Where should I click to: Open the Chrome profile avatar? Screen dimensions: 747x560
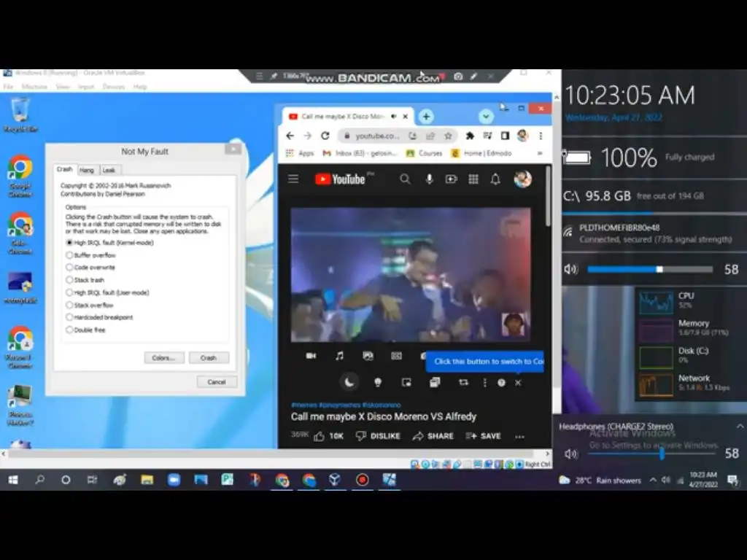point(522,136)
